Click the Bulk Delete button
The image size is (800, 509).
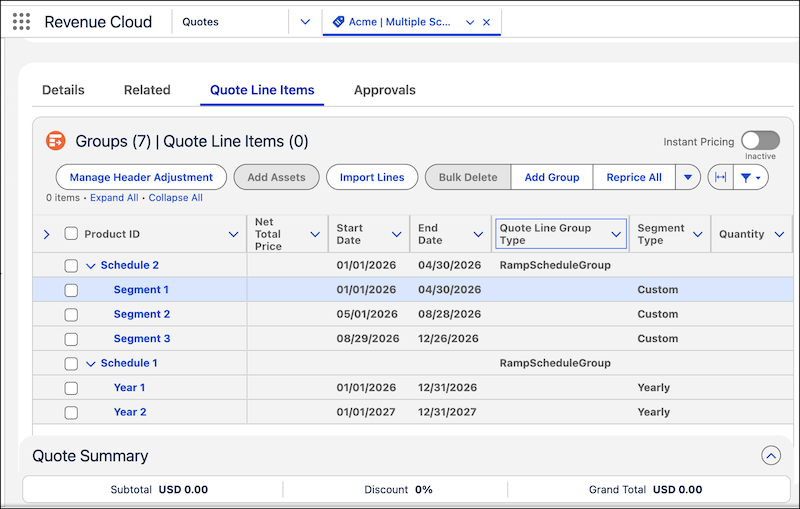pos(468,177)
